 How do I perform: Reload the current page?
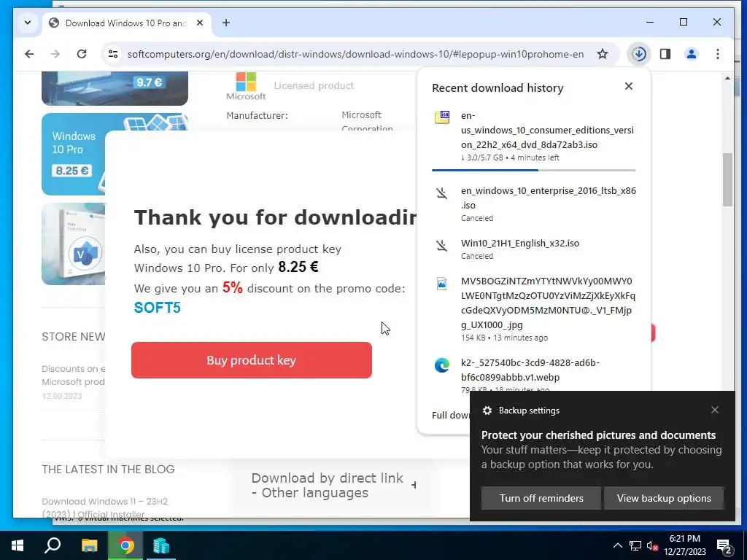[82, 54]
